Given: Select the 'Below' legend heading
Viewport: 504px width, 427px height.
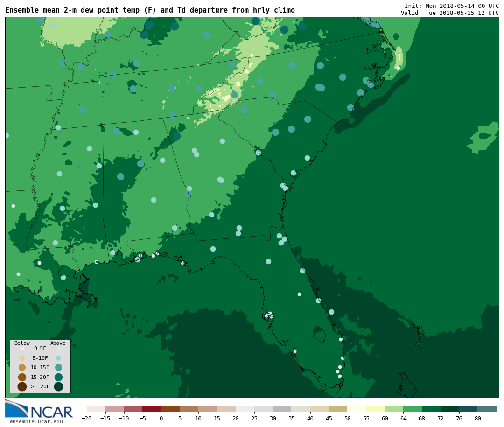Looking at the screenshot, I should coord(22,343).
